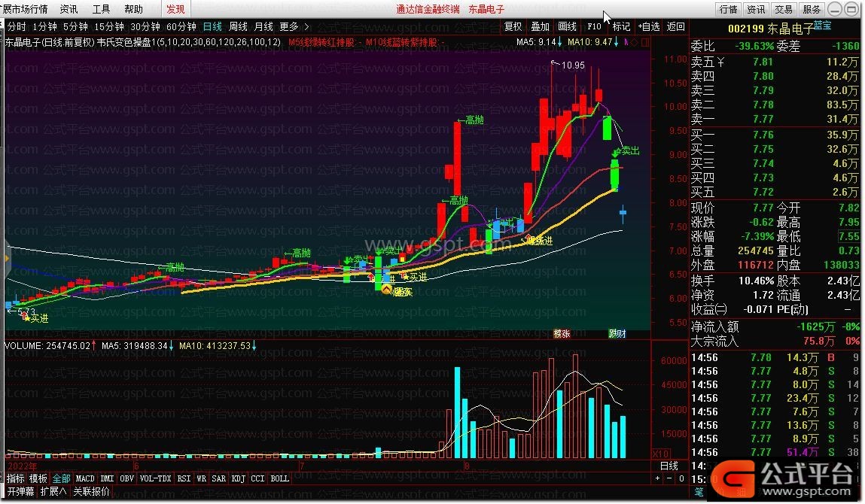Screen dimensions: 865x504
Task: Open the 画线 drawing tools
Action: click(x=567, y=26)
